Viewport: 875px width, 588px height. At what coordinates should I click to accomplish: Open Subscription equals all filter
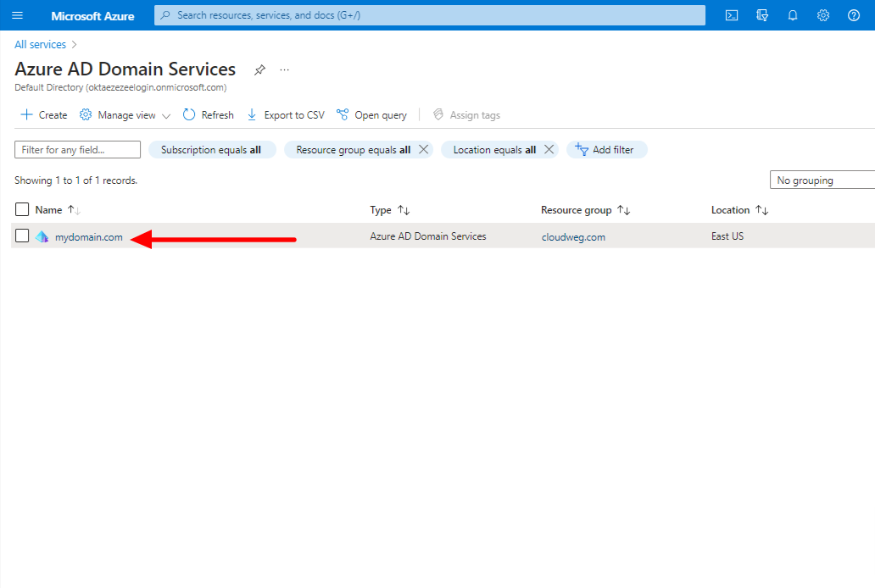tap(212, 149)
